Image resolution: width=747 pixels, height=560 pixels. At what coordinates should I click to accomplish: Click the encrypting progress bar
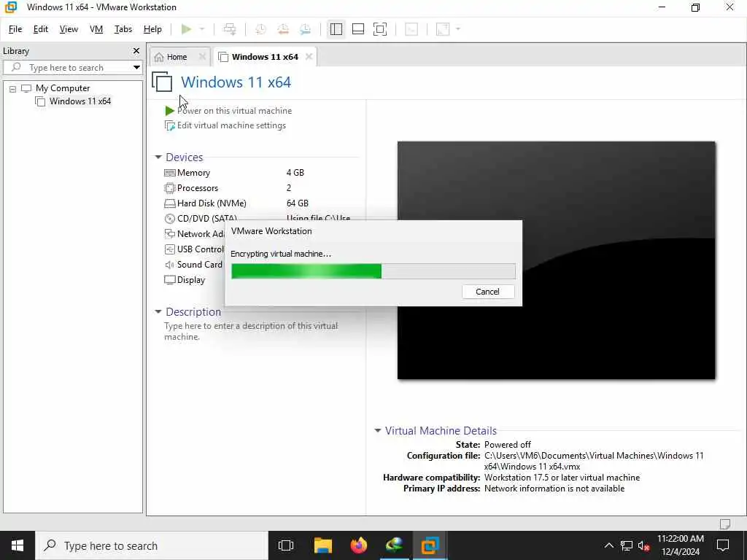(373, 271)
